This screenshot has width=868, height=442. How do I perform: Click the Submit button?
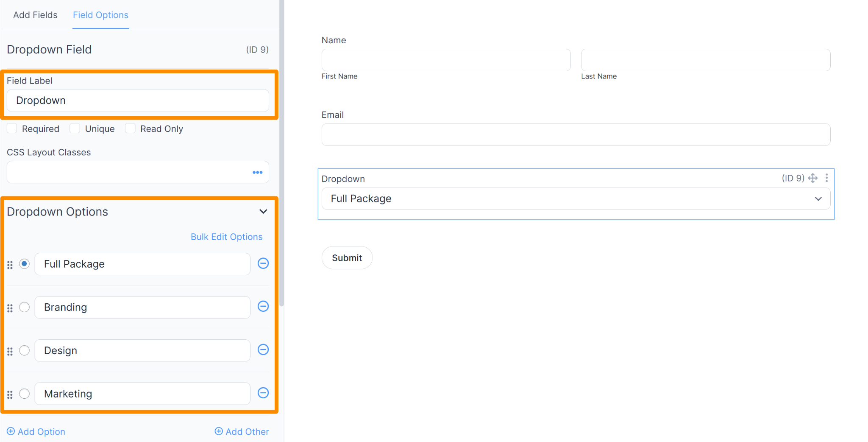347,257
